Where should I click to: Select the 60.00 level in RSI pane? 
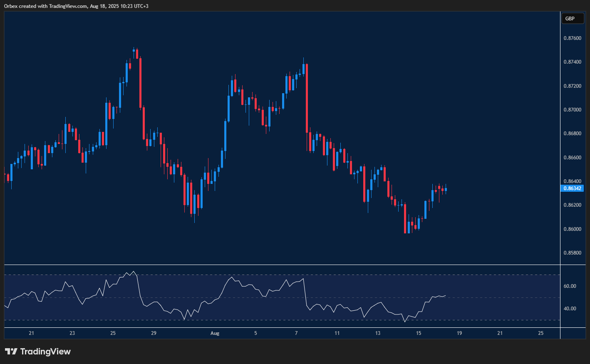pos(570,286)
